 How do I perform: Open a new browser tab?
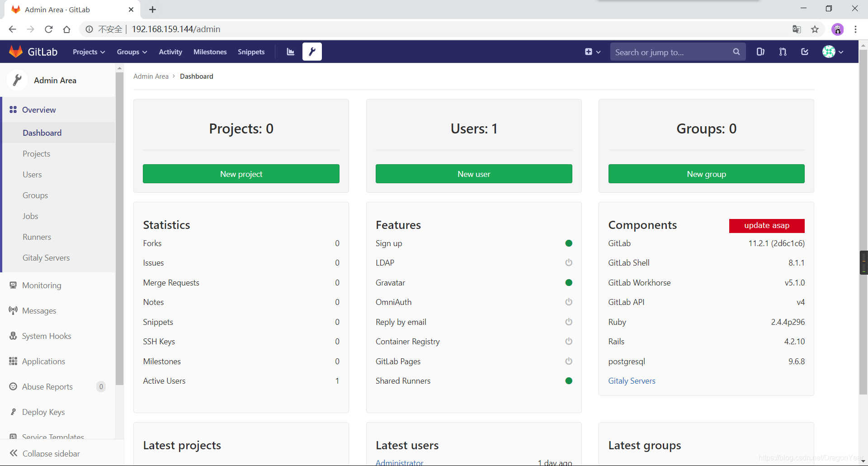click(152, 10)
